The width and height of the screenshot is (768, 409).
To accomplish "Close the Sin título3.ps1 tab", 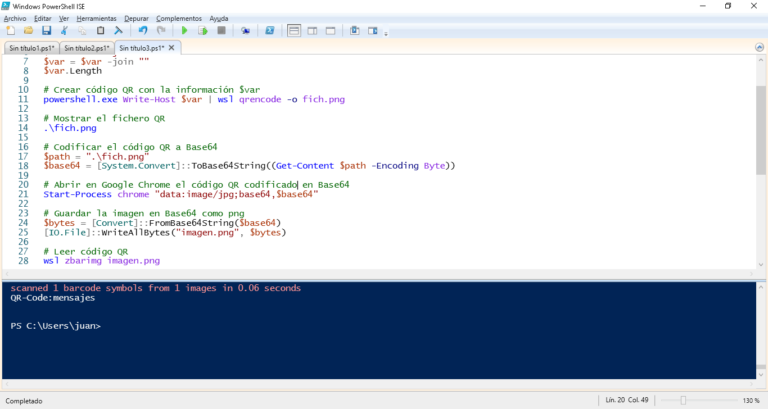I will [171, 48].
